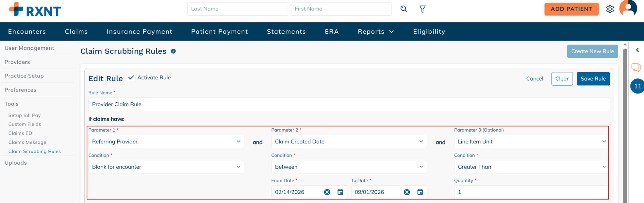This screenshot has height=203, width=644.
Task: Open the chat messages icon
Action: (636, 67)
